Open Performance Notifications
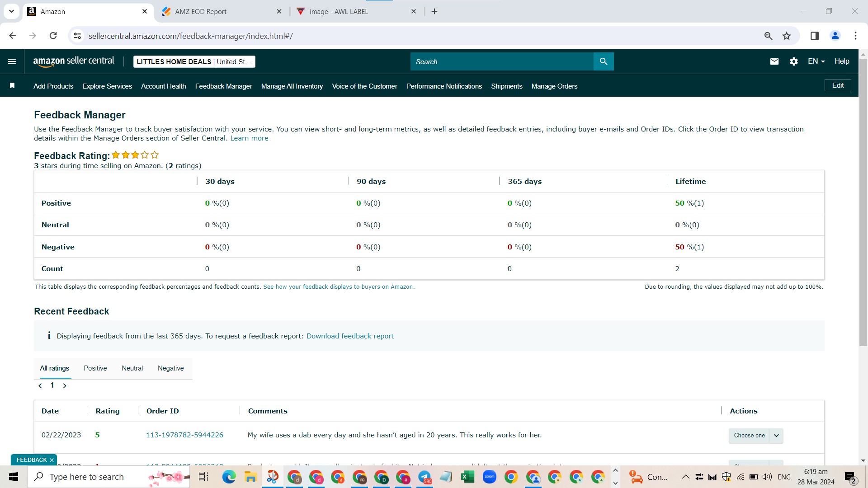 point(444,86)
